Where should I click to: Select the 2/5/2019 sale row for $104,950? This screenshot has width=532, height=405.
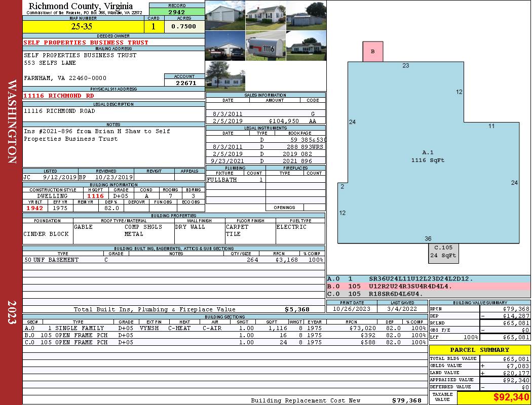tap(265, 121)
